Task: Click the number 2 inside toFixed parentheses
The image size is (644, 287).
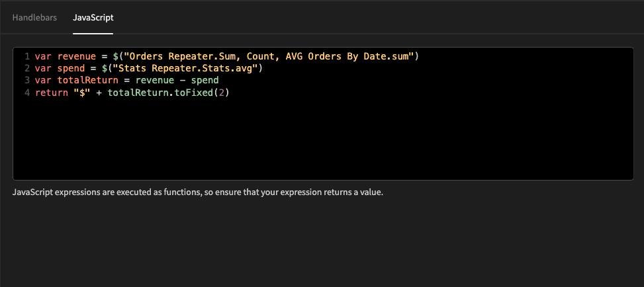Action: coord(221,93)
